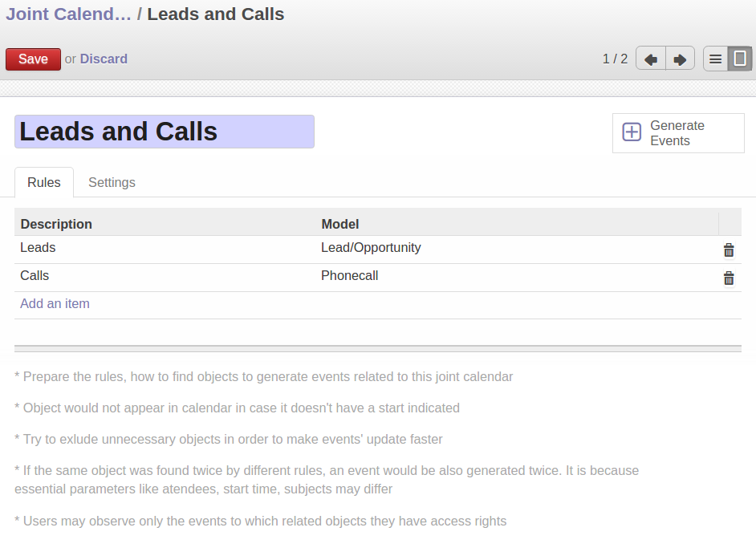Save the joint calendar record
Viewport: 756px width, 556px height.
click(33, 59)
